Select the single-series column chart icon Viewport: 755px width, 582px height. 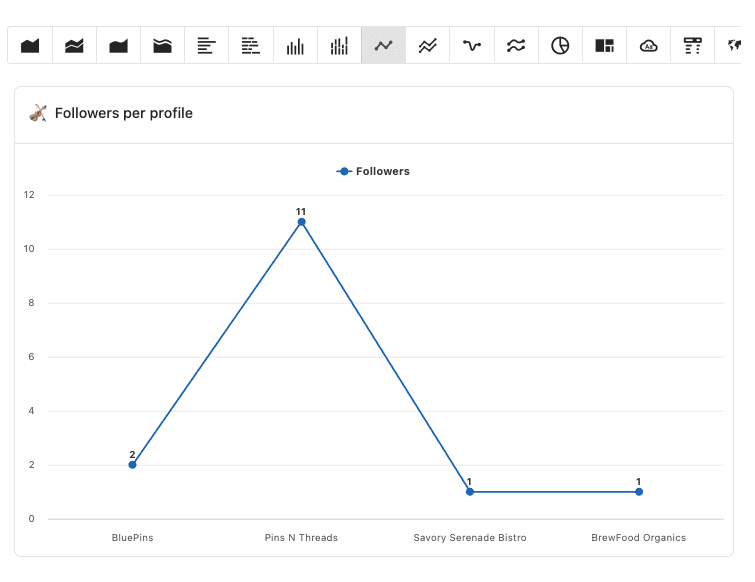click(x=295, y=46)
